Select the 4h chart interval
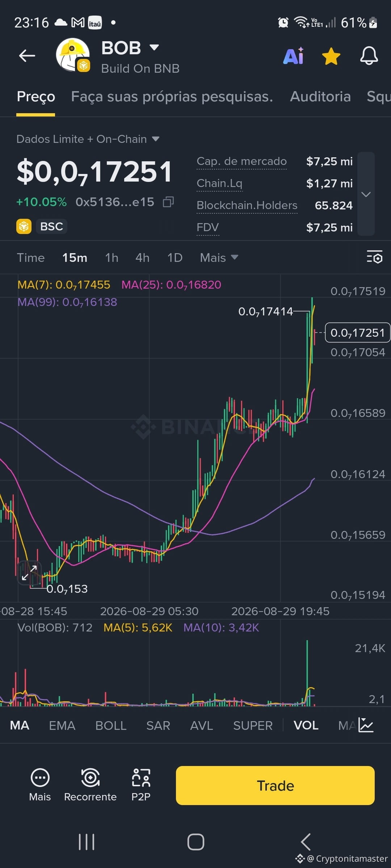391x868 pixels. click(x=142, y=258)
